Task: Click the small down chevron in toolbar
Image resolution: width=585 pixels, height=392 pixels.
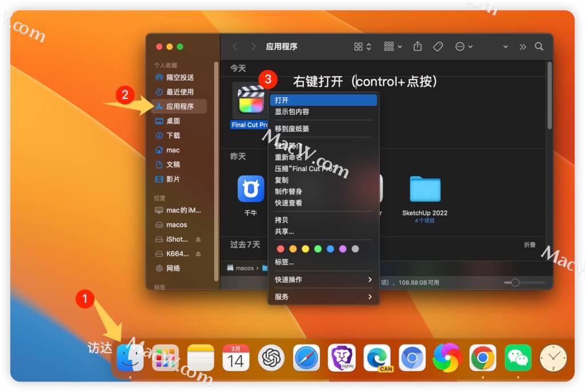Action: point(506,47)
